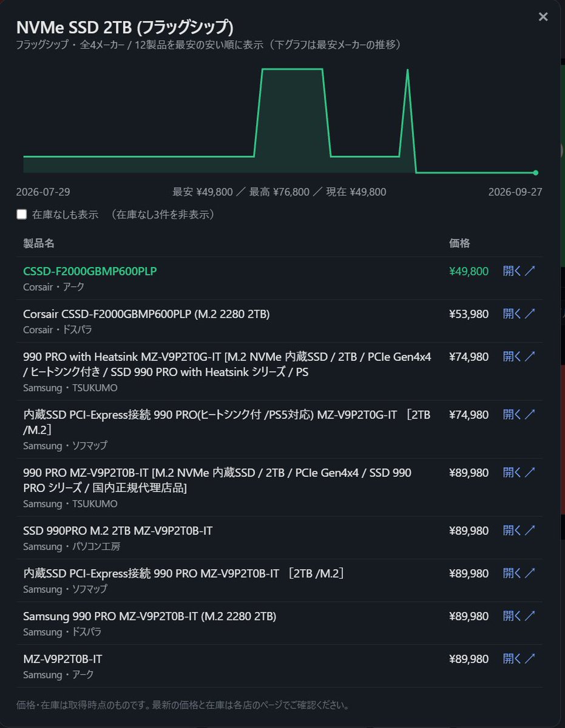Click the green ¥49,800 price
Viewport: 565px width, 728px height.
click(469, 271)
